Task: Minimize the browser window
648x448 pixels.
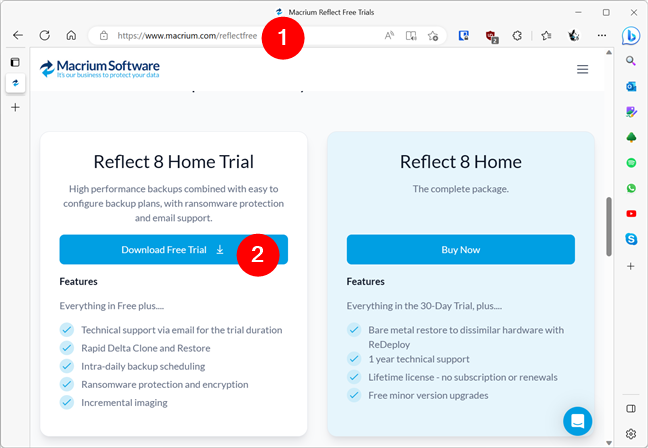Action: pyautogui.click(x=578, y=12)
